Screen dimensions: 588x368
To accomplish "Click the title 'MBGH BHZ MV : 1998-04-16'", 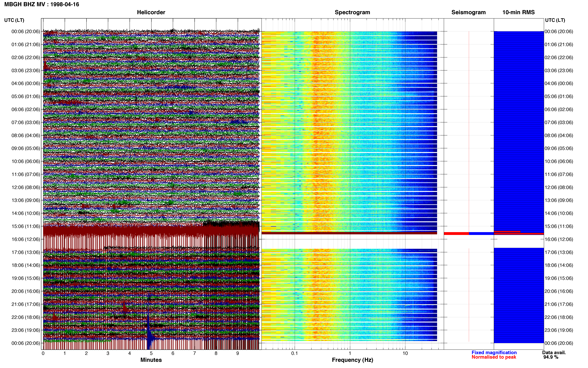I will click(42, 4).
